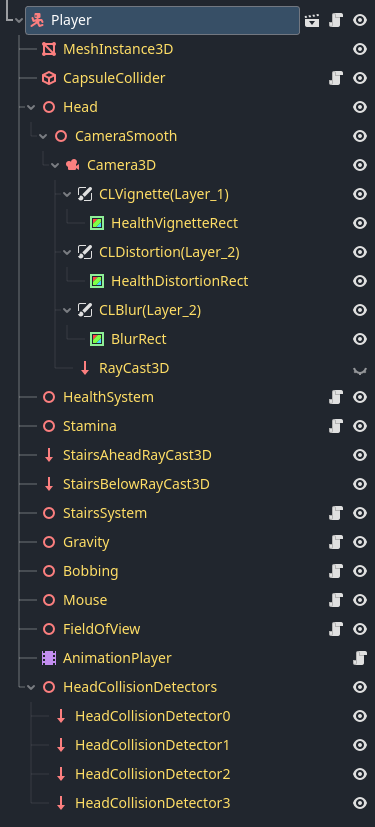Open the script attached to Player
The image size is (375, 827).
pos(336,21)
